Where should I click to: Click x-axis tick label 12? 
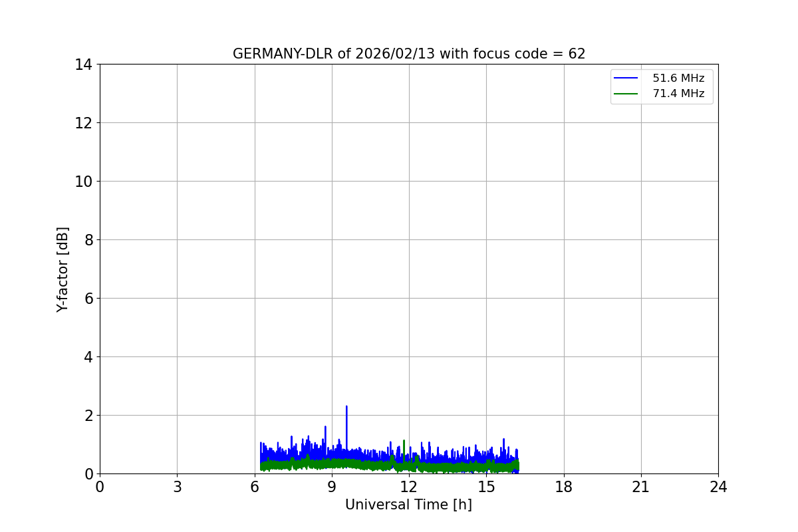(x=409, y=487)
